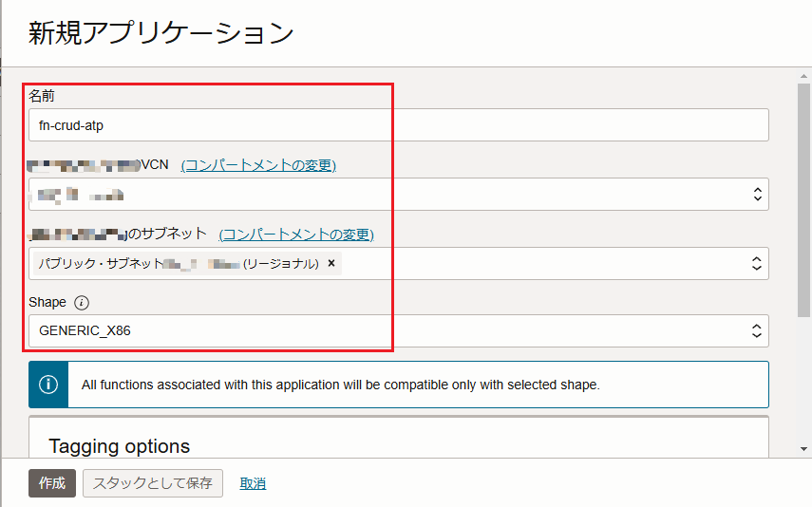Image resolution: width=812 pixels, height=507 pixels.
Task: Click the blue info icon in the banner
Action: (x=48, y=385)
